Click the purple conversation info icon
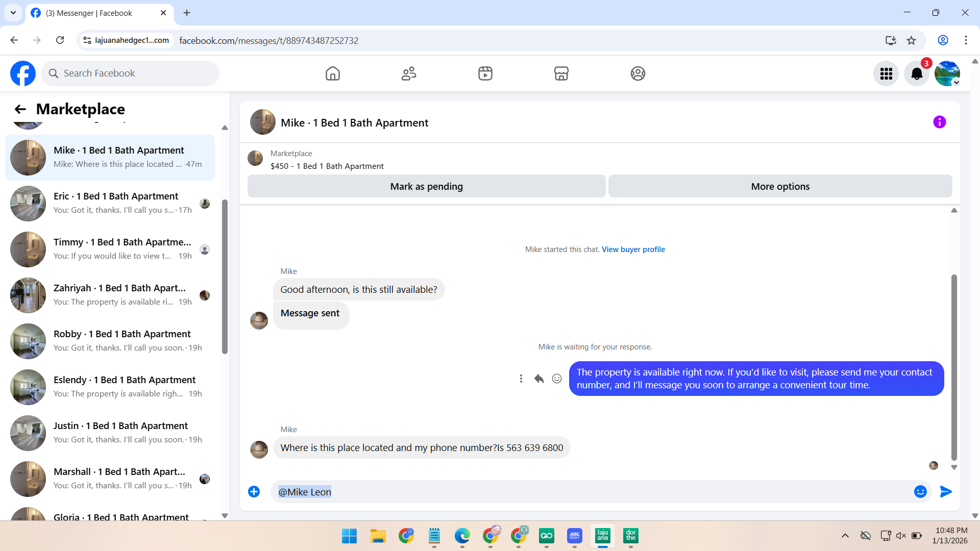Image resolution: width=980 pixels, height=551 pixels. (939, 122)
